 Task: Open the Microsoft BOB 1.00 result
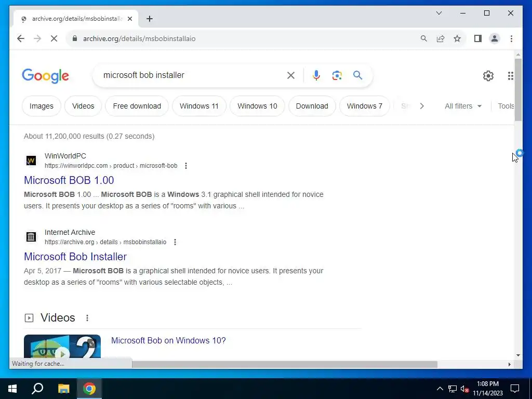[69, 180]
